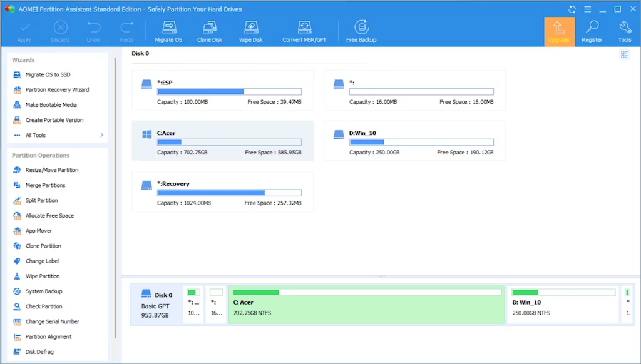641x364 pixels.
Task: Open the Register option
Action: 592,31
